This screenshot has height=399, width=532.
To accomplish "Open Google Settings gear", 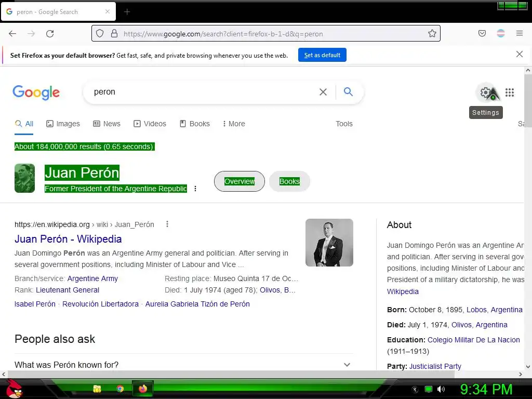I will coord(486,92).
